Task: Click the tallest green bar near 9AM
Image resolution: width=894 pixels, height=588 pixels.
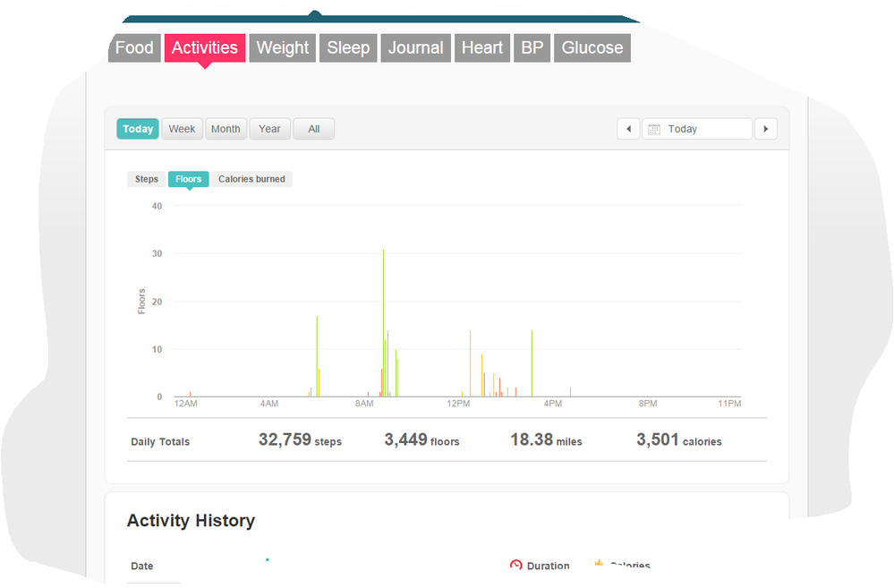Action: pos(383,323)
